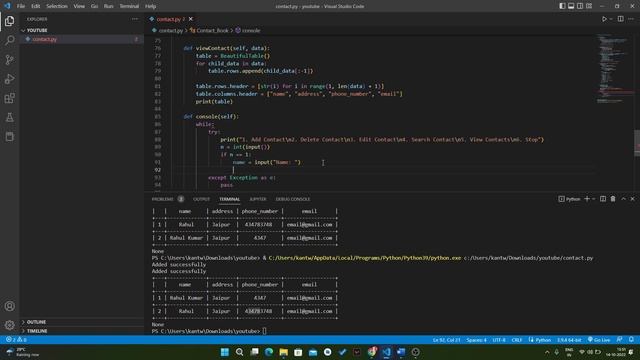640x360 pixels.
Task: Select contact.py in the Explorer tree
Action: 82,39
